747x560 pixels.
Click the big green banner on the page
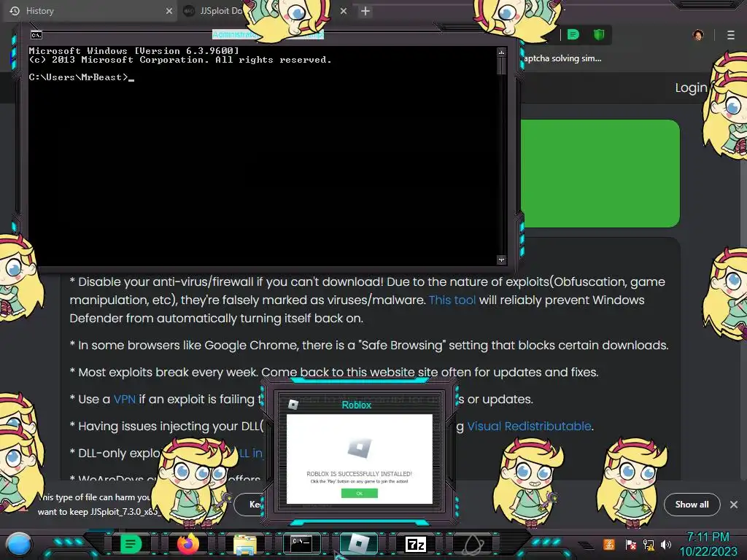click(x=600, y=174)
